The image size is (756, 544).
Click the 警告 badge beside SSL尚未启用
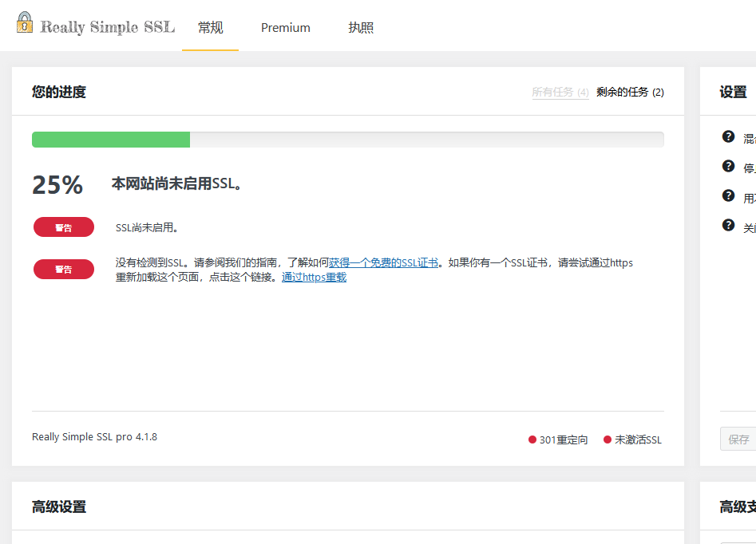click(63, 227)
